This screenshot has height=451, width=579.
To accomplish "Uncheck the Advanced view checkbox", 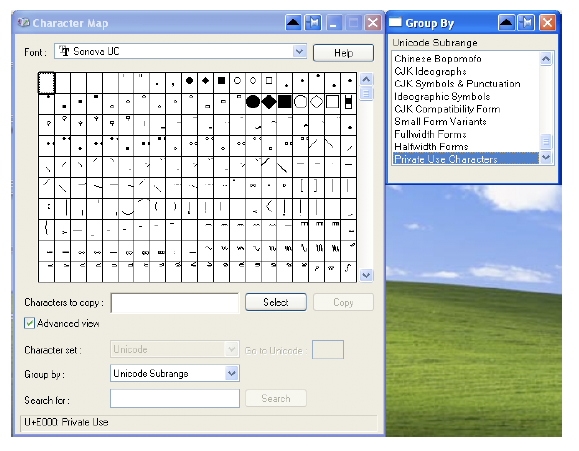I will pos(30,323).
